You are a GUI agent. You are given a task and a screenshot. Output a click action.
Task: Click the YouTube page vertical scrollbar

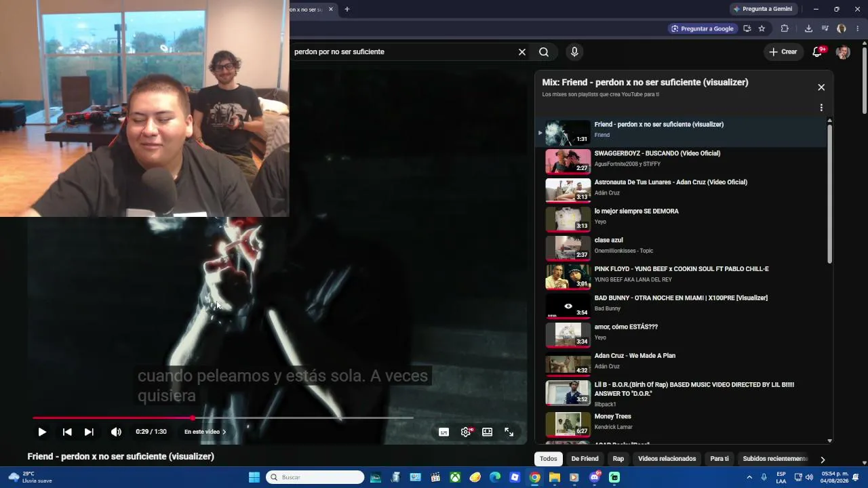tap(865, 80)
